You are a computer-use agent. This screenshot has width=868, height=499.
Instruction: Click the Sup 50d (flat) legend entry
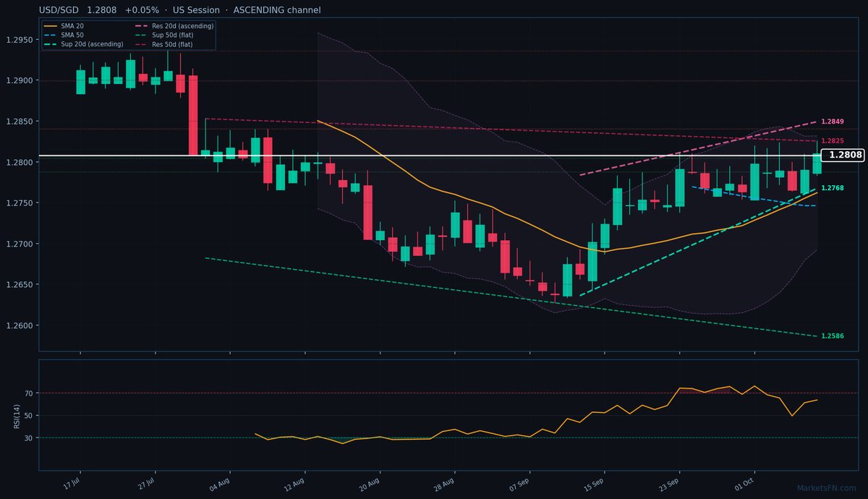(x=163, y=35)
